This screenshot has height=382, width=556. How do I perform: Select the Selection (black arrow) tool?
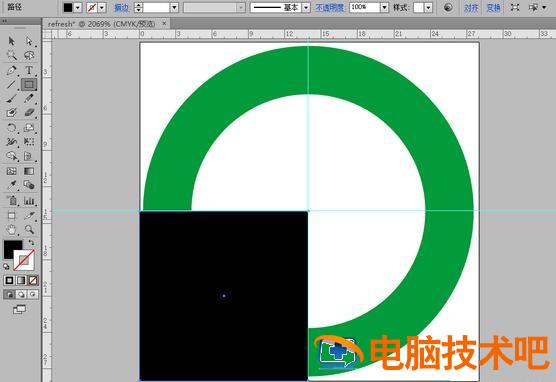pyautogui.click(x=11, y=41)
